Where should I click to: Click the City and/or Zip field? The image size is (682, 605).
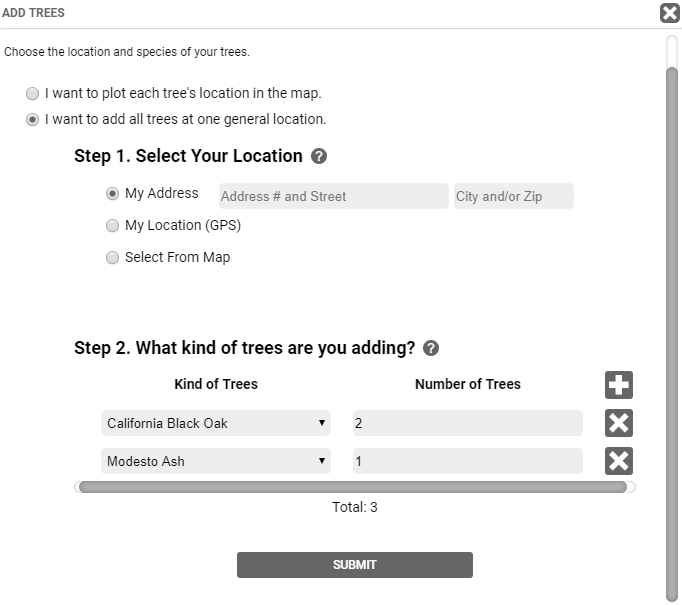[x=514, y=196]
